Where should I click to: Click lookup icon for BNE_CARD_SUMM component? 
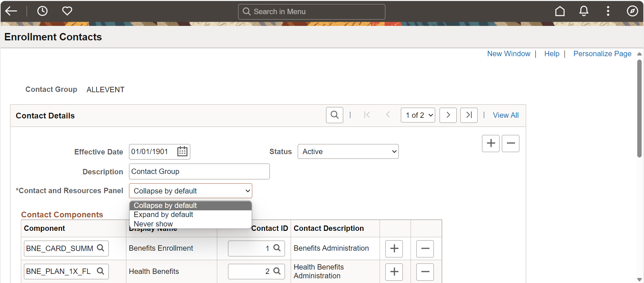(x=100, y=248)
